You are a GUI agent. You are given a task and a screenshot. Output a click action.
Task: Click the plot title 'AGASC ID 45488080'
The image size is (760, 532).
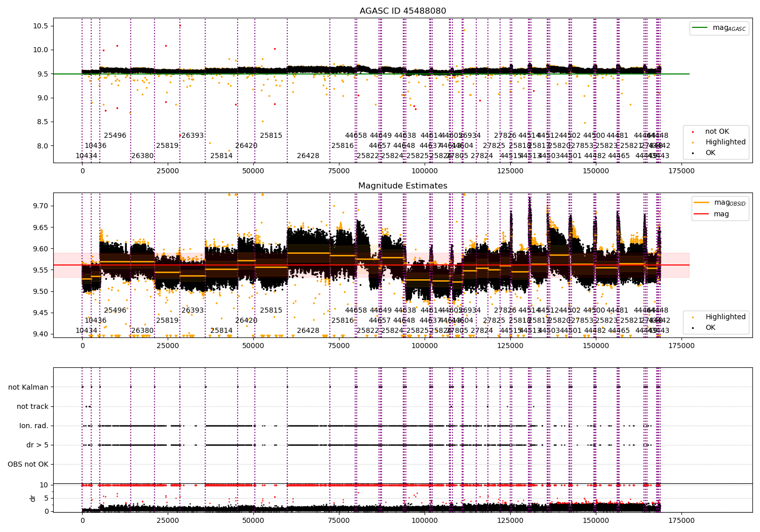pos(403,11)
